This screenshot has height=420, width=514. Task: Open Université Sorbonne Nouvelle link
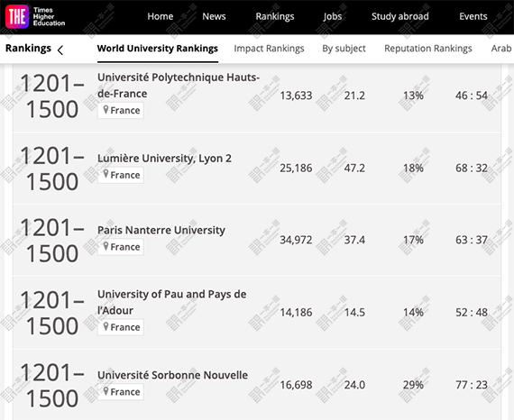172,375
